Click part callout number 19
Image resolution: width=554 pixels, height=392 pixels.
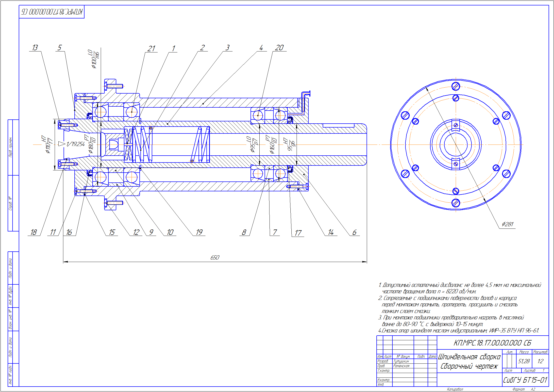(199, 232)
